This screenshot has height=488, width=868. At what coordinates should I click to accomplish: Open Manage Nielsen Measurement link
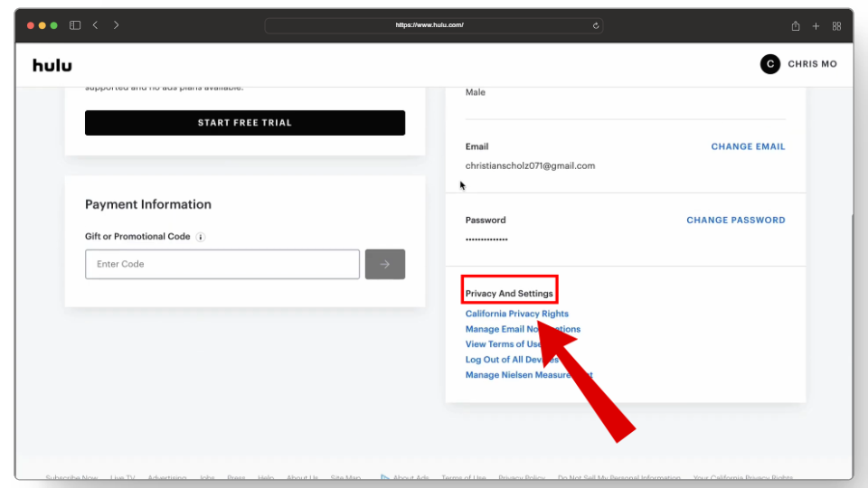529,375
